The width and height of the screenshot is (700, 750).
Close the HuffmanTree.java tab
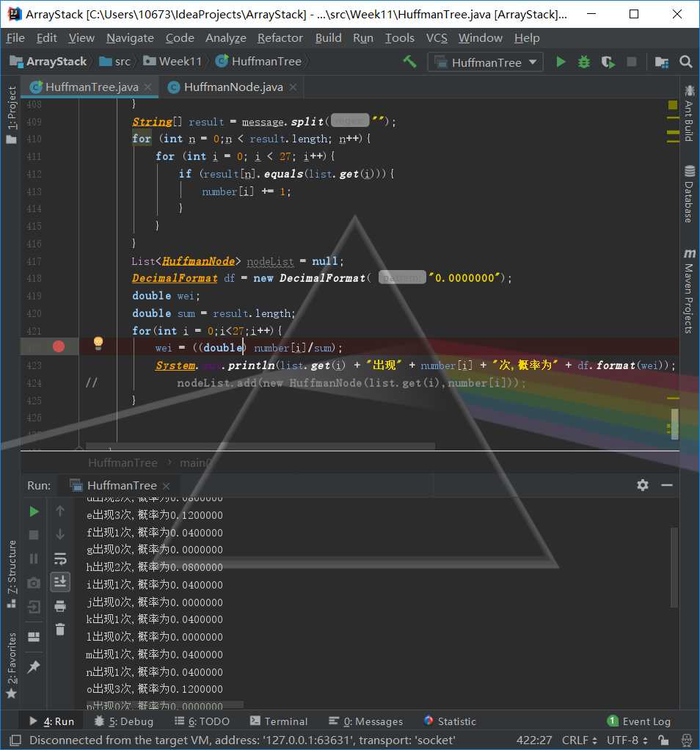[147, 87]
